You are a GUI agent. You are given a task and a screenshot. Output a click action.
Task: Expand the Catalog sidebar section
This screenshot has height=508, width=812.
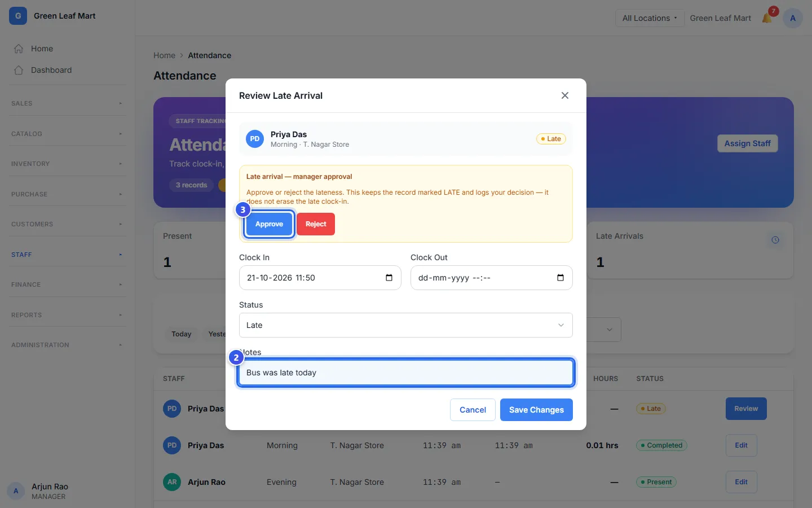point(67,134)
